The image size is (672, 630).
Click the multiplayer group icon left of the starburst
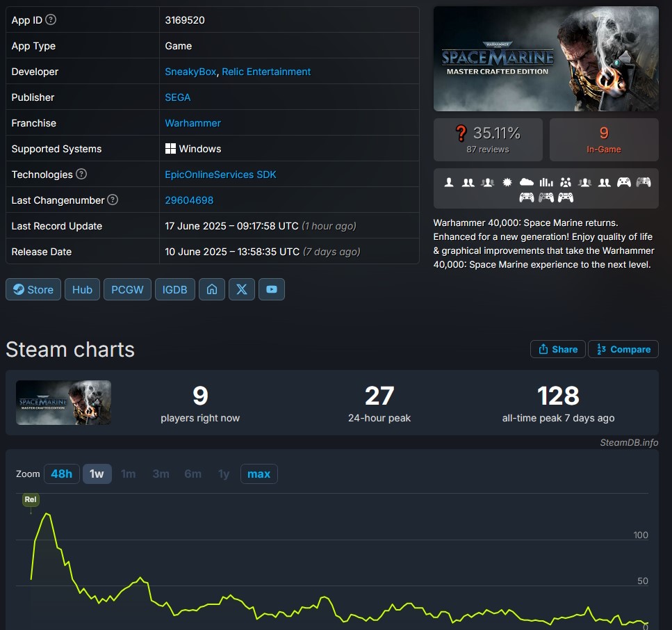coord(488,182)
